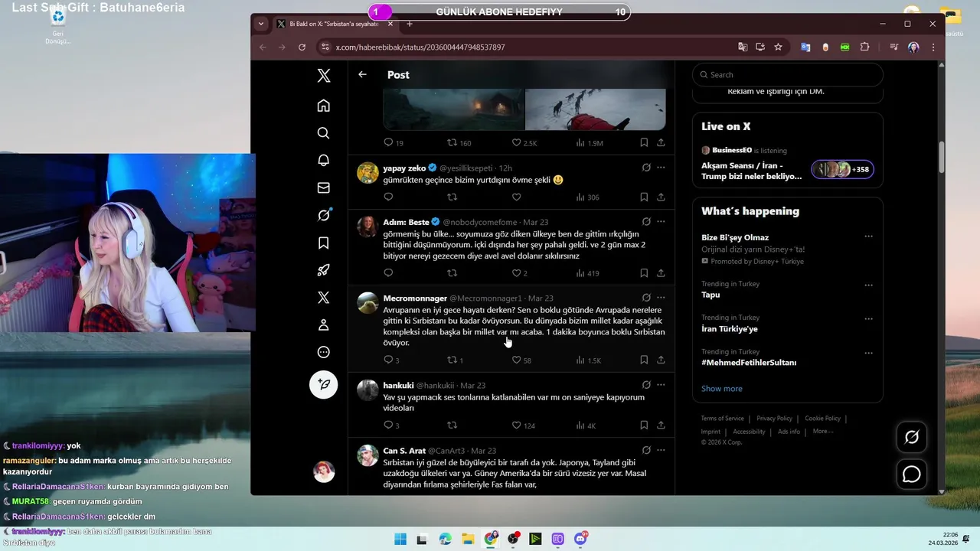980x551 pixels.
Task: Switch to the Bi Bak! on X browser tab
Action: (x=335, y=24)
